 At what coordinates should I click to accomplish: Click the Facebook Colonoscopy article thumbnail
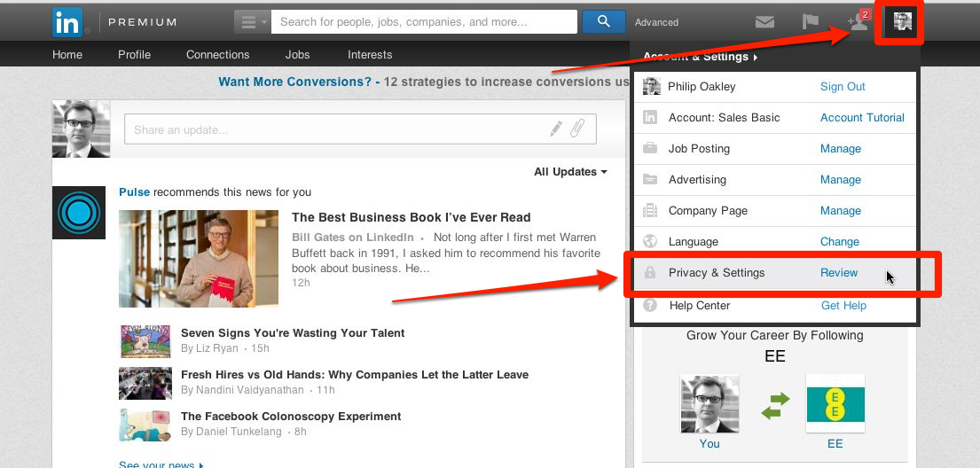coord(145,425)
